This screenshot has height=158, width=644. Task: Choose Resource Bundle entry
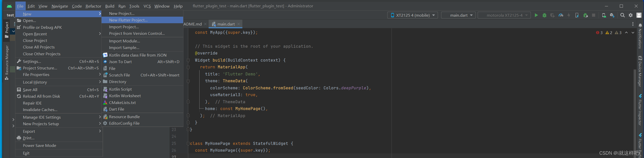pyautogui.click(x=142, y=117)
